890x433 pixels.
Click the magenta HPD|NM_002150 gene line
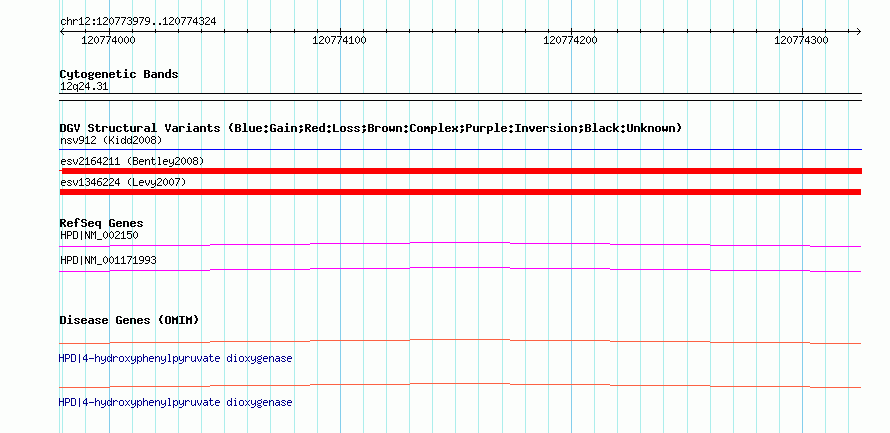pos(460,244)
